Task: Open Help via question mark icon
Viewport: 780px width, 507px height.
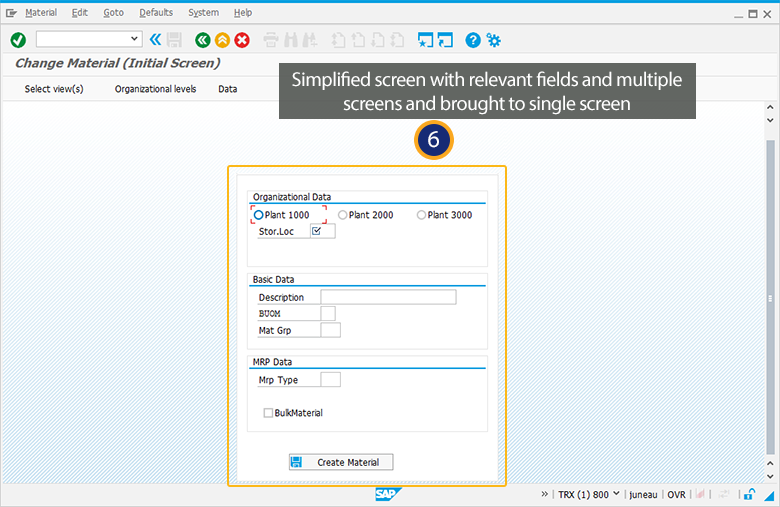Action: click(473, 40)
